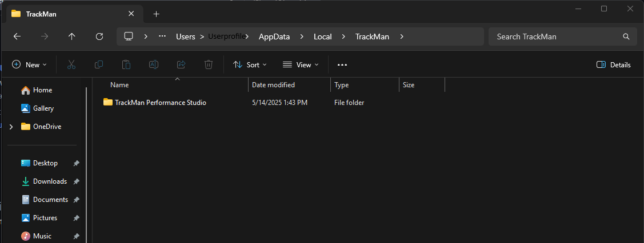Expand chevron after AppData in breadcrumb
The height and width of the screenshot is (243, 644).
pos(302,37)
